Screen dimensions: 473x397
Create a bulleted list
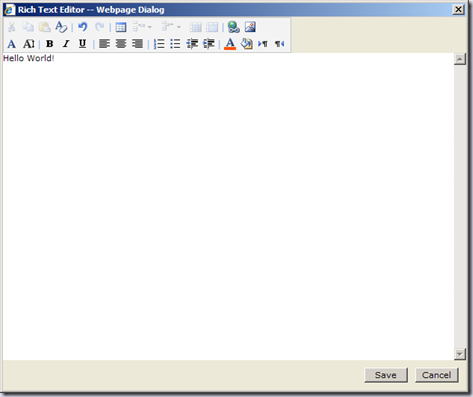pos(175,44)
